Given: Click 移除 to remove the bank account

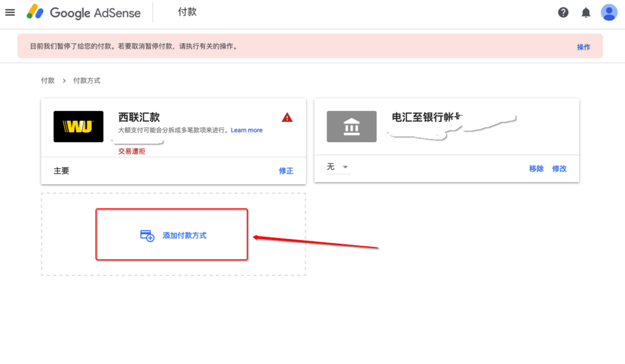Looking at the screenshot, I should (536, 168).
